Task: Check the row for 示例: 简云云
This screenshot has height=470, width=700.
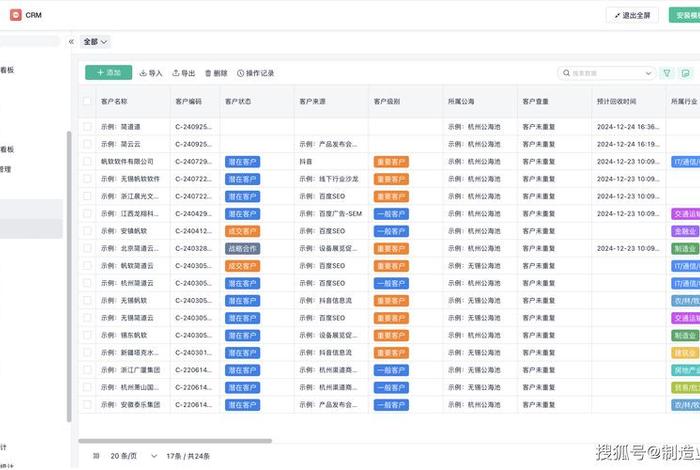Action: tap(87, 144)
